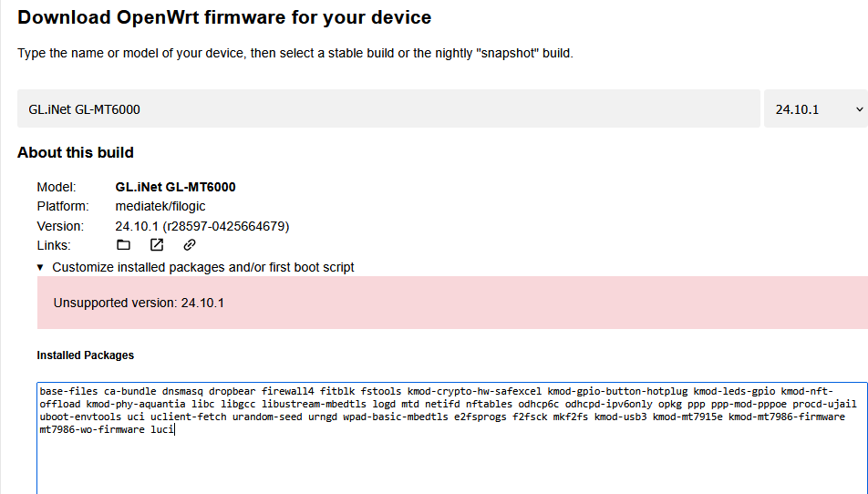The width and height of the screenshot is (868, 494).
Task: Focus the device search field showing GL.iNet GL-MT6000
Action: pos(388,109)
